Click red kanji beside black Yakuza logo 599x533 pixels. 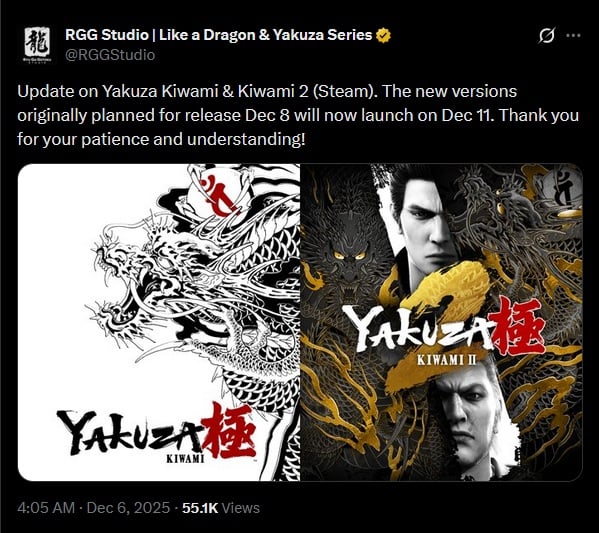coord(228,432)
